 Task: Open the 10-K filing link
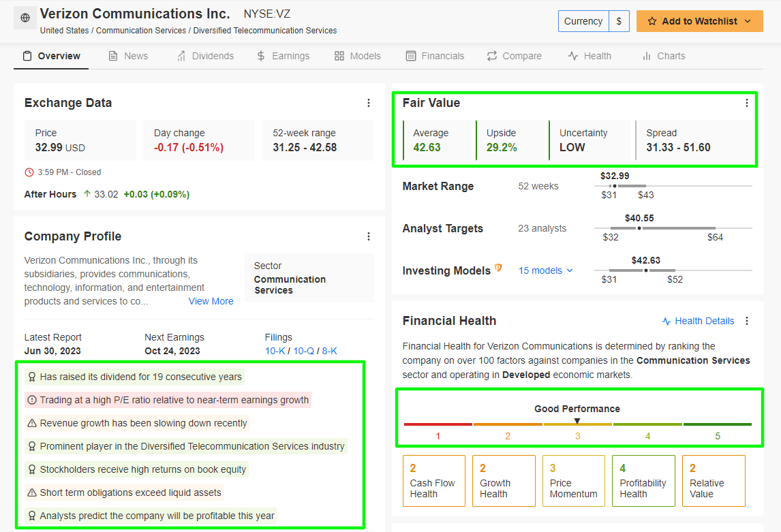tap(275, 351)
